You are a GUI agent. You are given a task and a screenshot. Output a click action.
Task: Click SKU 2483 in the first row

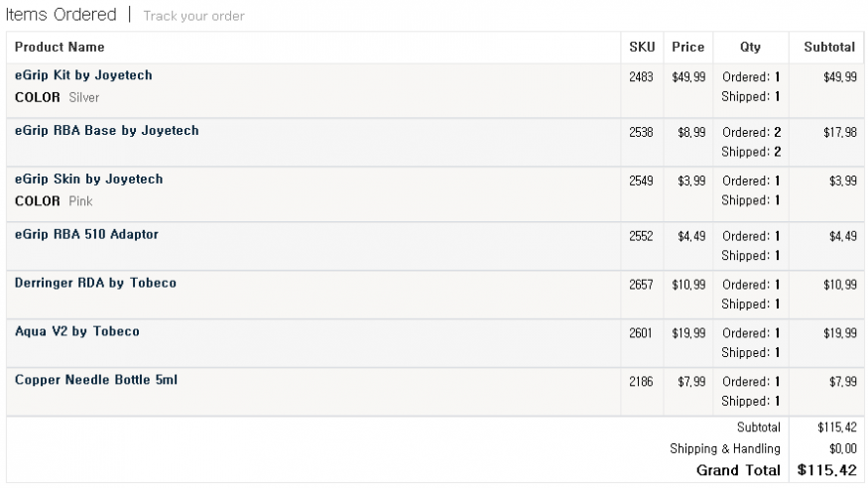point(641,77)
